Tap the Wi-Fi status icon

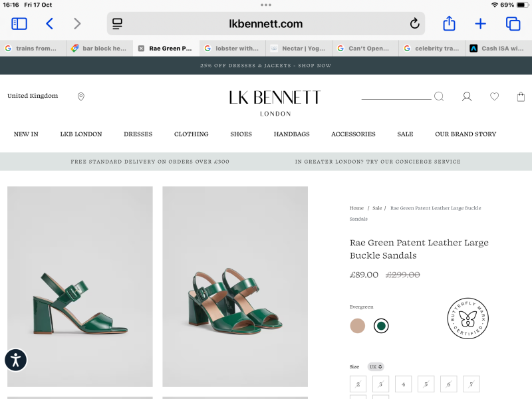(495, 5)
